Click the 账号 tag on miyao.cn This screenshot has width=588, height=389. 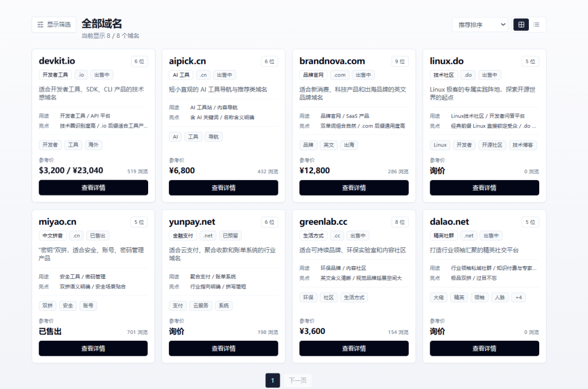click(x=88, y=306)
